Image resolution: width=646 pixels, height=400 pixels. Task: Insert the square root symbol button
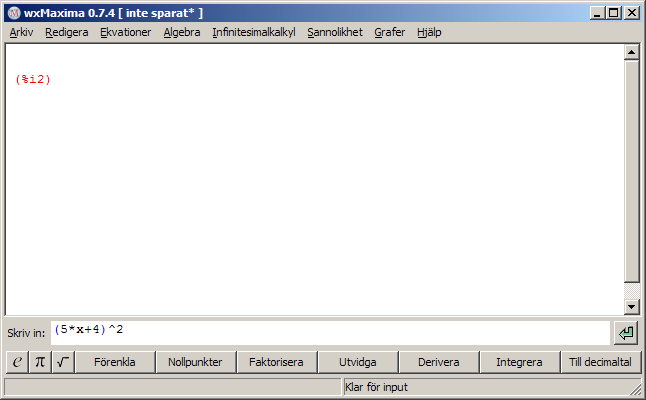tap(63, 362)
